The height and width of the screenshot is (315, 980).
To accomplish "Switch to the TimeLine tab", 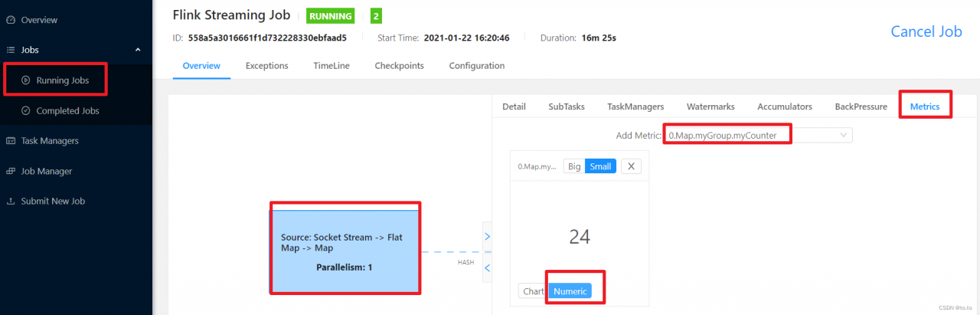I will coord(332,66).
